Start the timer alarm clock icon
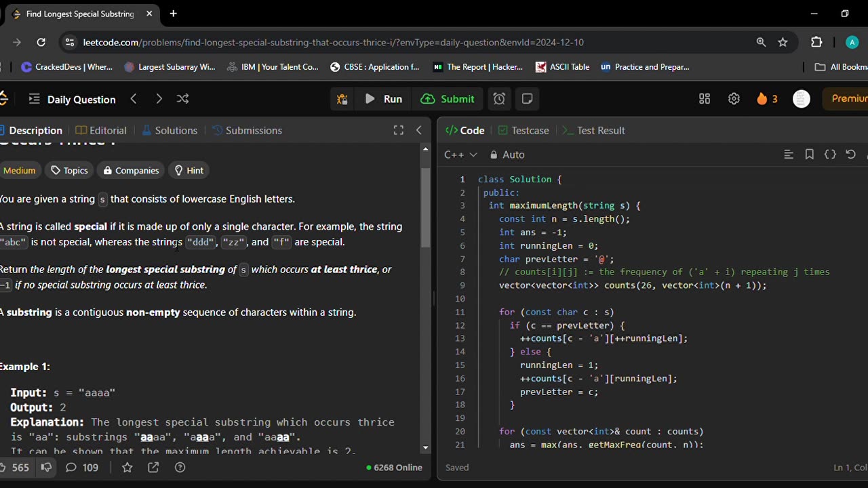The width and height of the screenshot is (868, 488). tap(499, 99)
